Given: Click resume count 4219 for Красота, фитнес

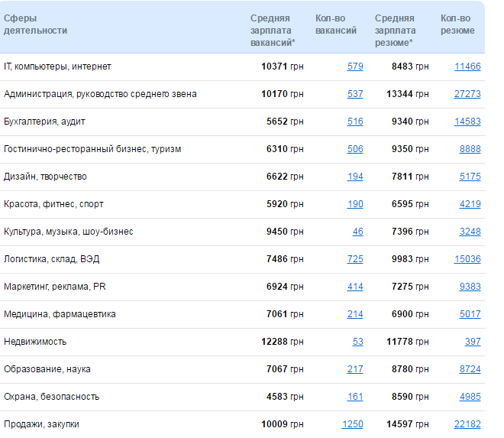Looking at the screenshot, I should (470, 204).
